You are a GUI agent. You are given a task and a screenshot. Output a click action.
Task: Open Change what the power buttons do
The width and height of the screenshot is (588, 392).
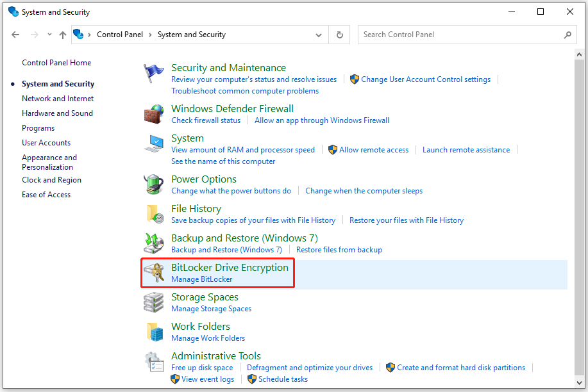(231, 191)
